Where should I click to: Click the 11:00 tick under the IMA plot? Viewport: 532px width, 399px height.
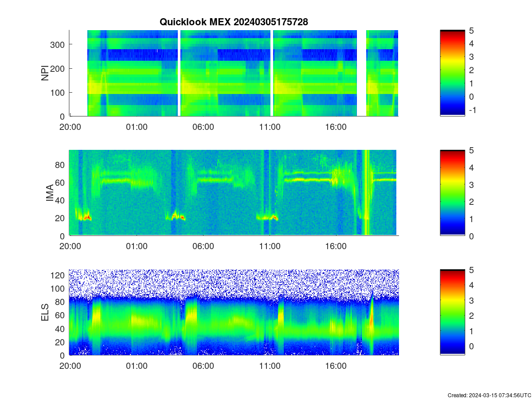270,246
